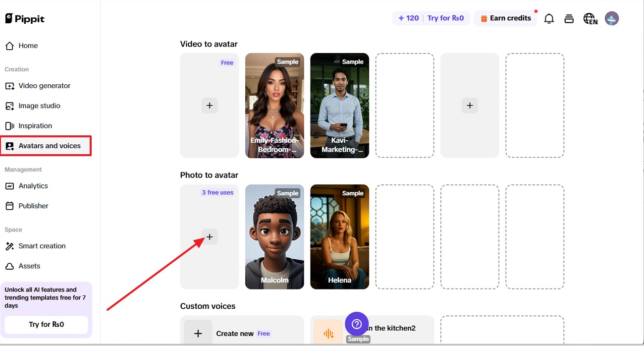Click Try for Rs0 in the top bar
The image size is (644, 346).
445,18
